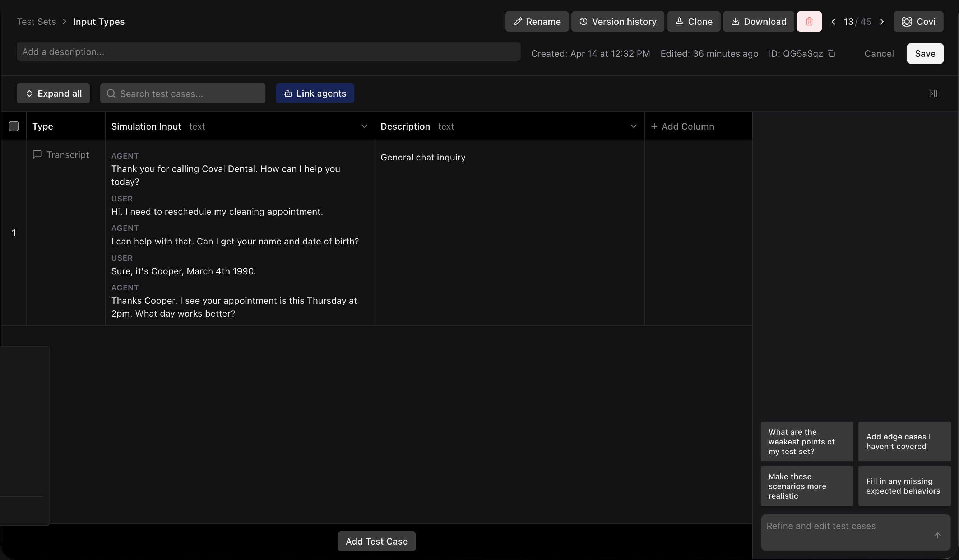959x560 pixels.
Task: Toggle the side panel collapse icon
Action: click(x=933, y=94)
